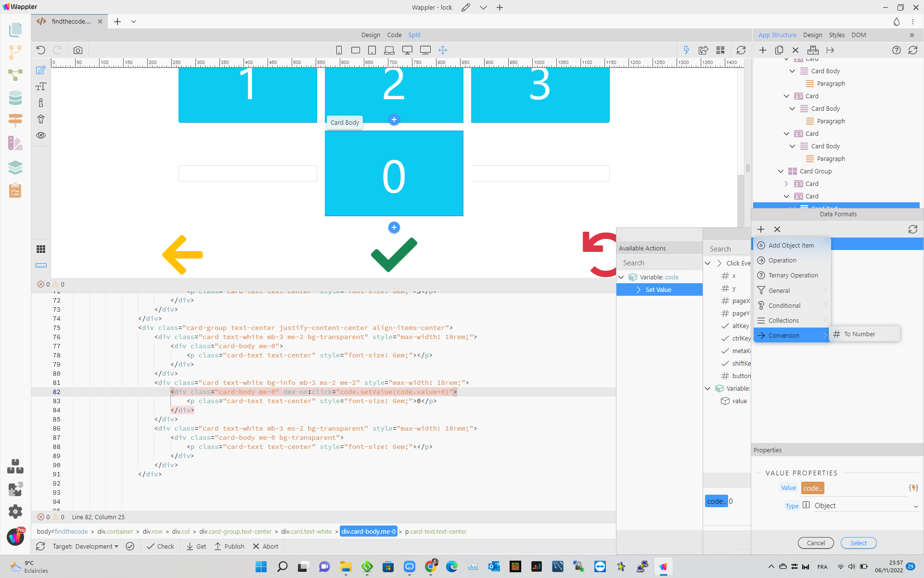Click the code value token in Value Properties
Viewport: 924px width, 578px height.
pos(812,488)
